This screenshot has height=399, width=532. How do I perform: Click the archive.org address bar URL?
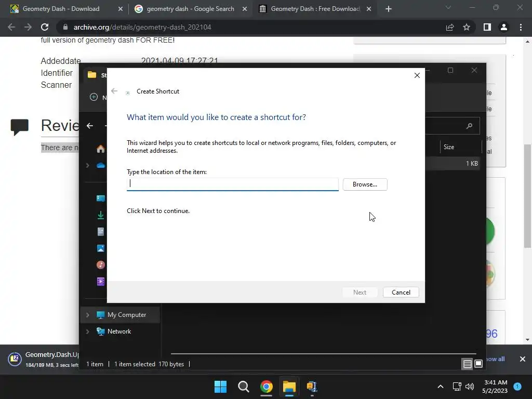[x=142, y=27]
